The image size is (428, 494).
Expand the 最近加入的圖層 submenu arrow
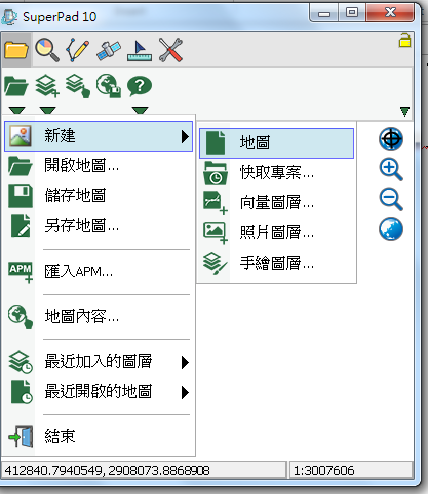pos(185,362)
